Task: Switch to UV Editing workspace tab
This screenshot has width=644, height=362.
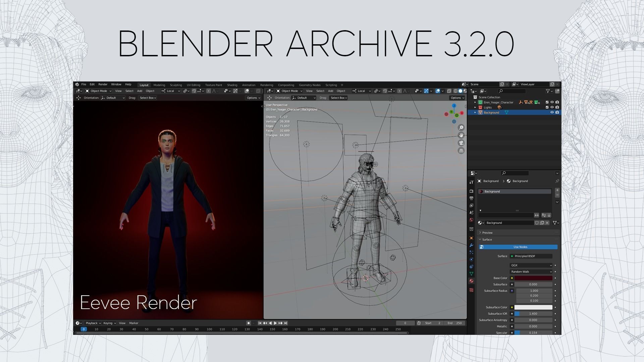Action: pos(194,85)
